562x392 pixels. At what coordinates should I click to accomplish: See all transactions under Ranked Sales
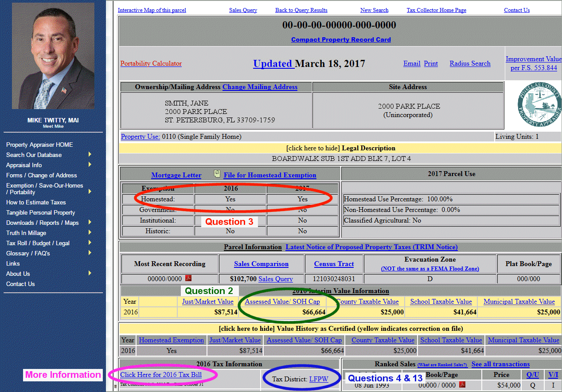(x=501, y=364)
